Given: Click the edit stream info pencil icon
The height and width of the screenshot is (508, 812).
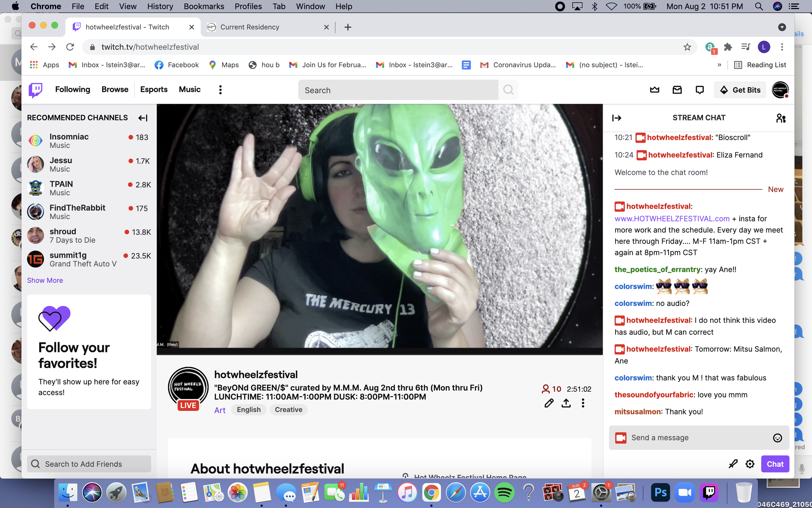Looking at the screenshot, I should pos(549,403).
